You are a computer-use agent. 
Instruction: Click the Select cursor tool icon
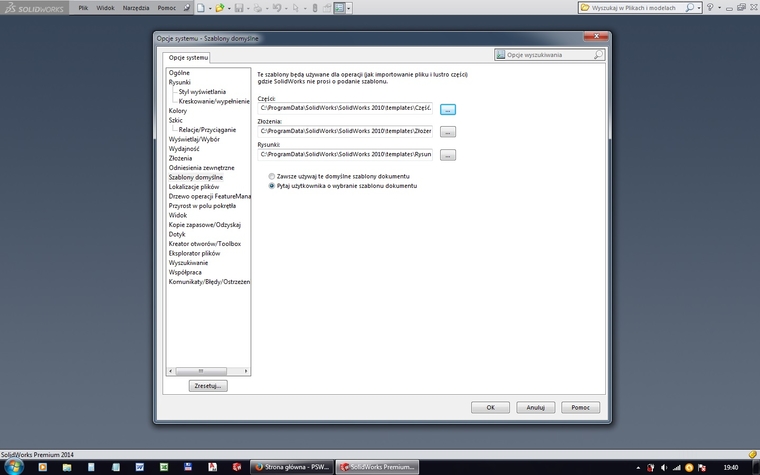pos(296,8)
